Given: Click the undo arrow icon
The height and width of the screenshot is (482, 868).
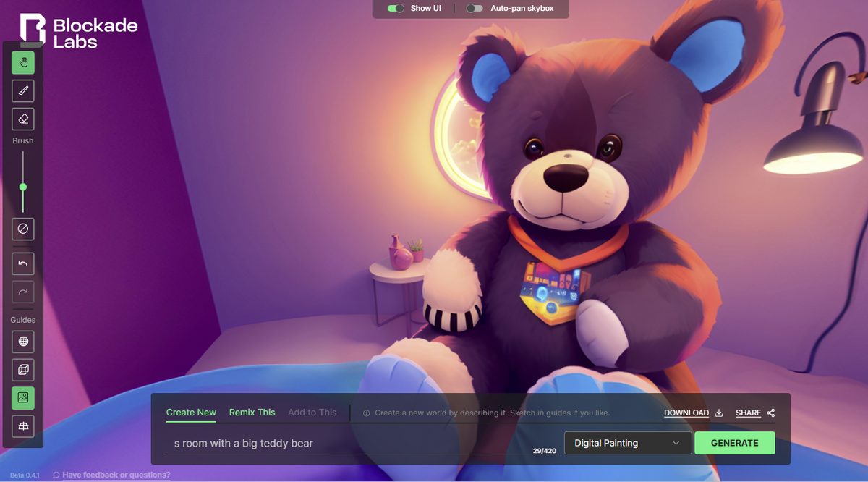Looking at the screenshot, I should point(23,263).
